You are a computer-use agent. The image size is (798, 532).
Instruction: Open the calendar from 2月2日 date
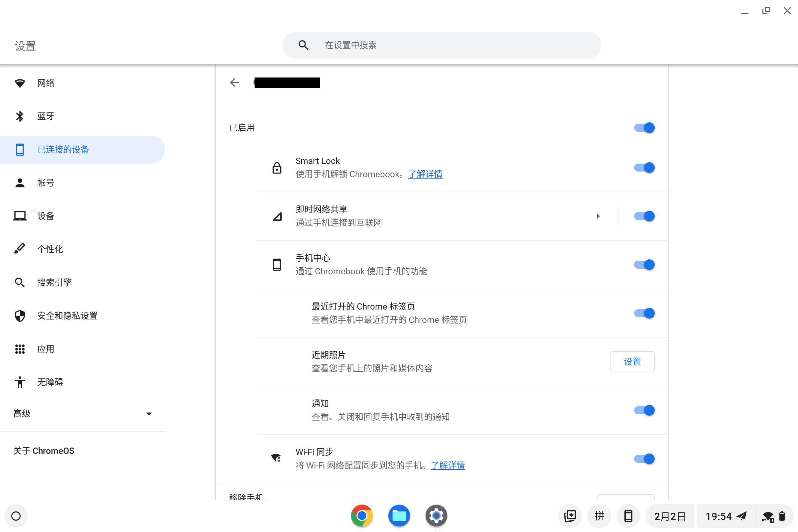[x=670, y=516]
